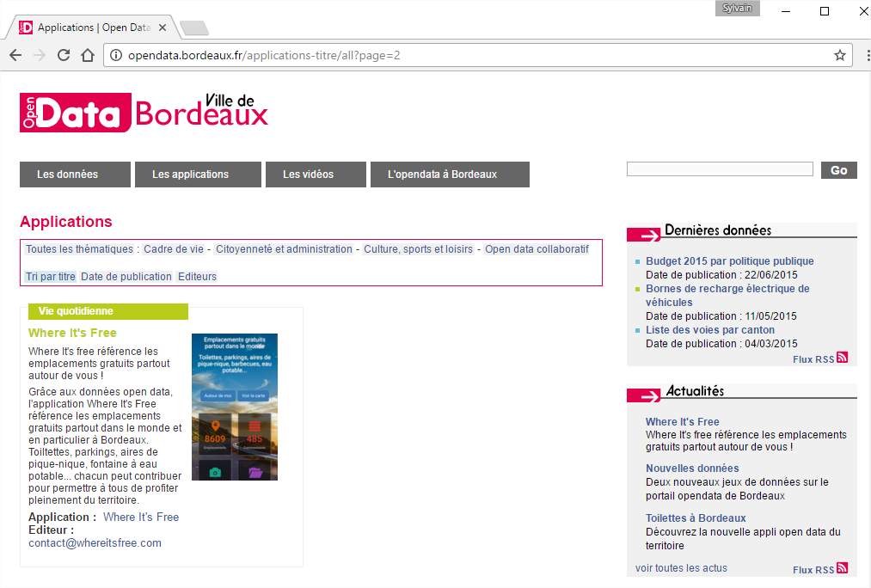Open the Where It's Free green heading
This screenshot has width=871, height=588.
click(72, 333)
